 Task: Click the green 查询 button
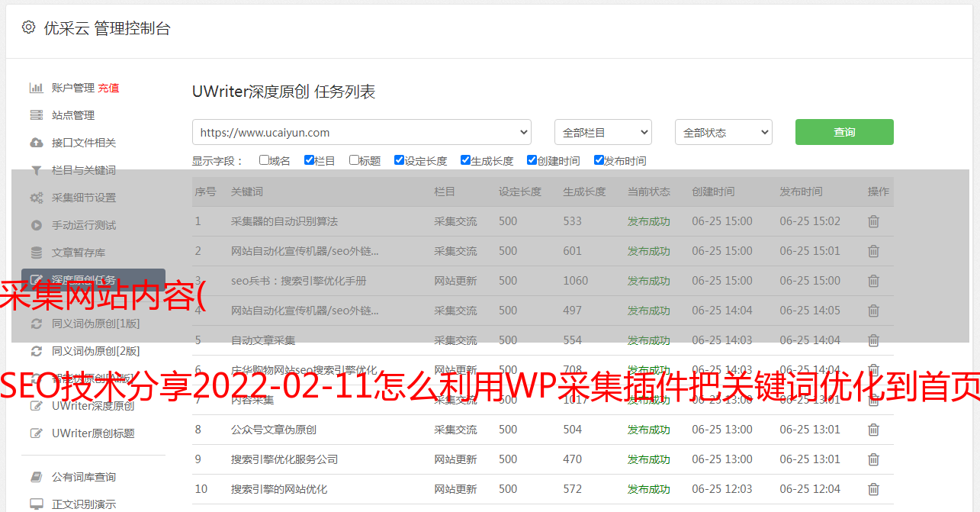click(844, 132)
